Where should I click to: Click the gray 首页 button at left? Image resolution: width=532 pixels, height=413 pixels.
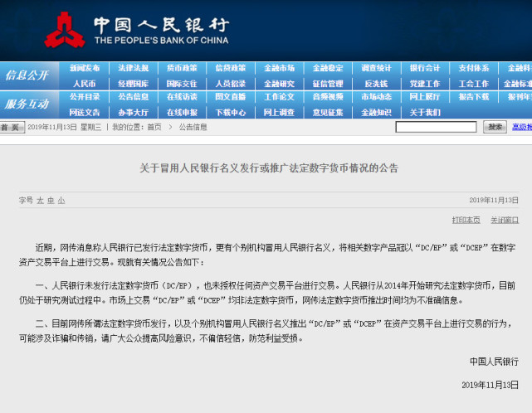coord(12,127)
